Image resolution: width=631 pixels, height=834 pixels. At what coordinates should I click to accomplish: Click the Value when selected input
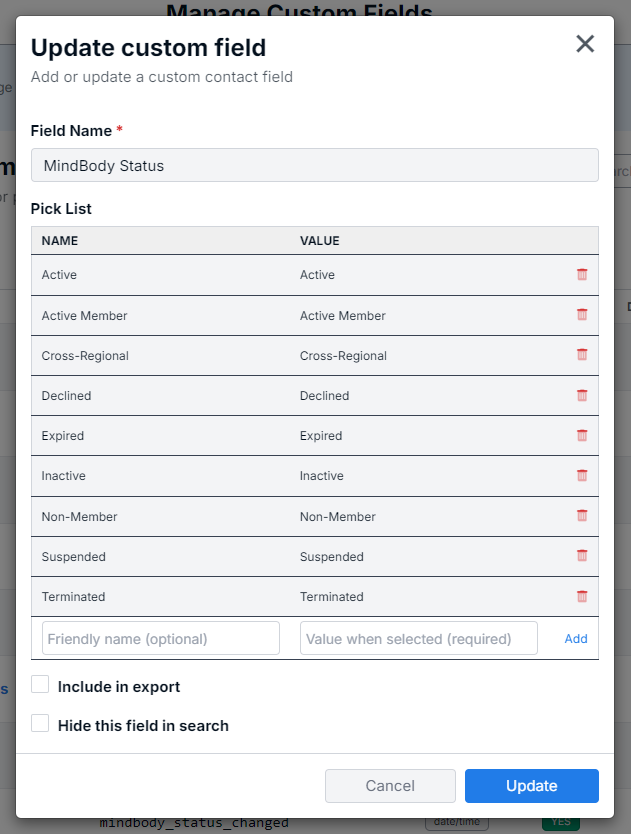[418, 639]
